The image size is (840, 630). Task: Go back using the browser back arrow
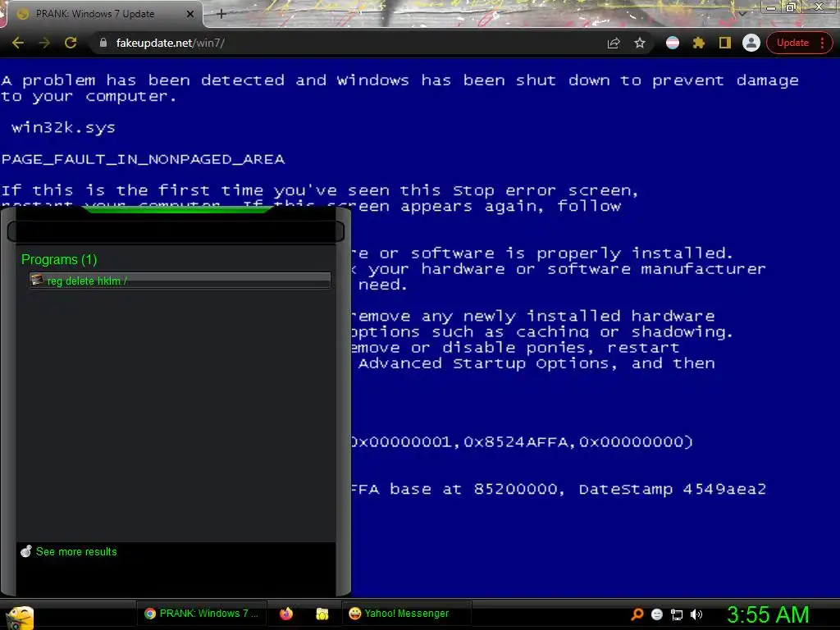tap(18, 43)
